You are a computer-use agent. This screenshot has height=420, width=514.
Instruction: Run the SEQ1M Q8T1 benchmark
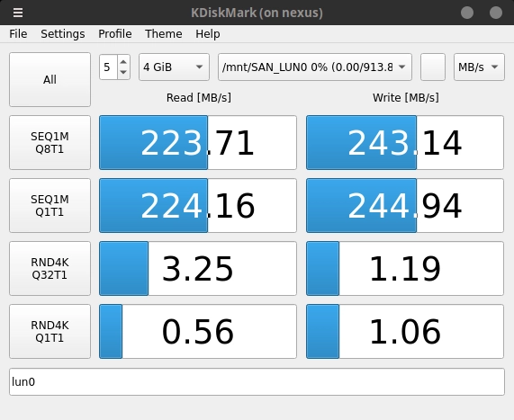click(x=50, y=142)
